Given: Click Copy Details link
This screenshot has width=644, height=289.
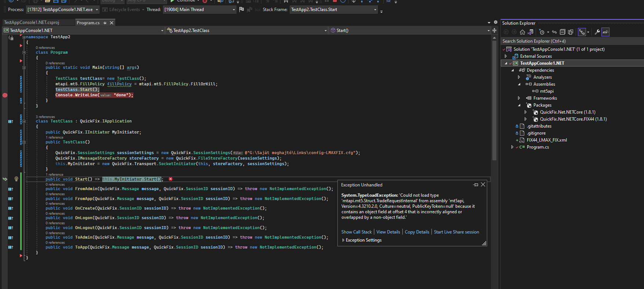Looking at the screenshot, I should pyautogui.click(x=417, y=232).
